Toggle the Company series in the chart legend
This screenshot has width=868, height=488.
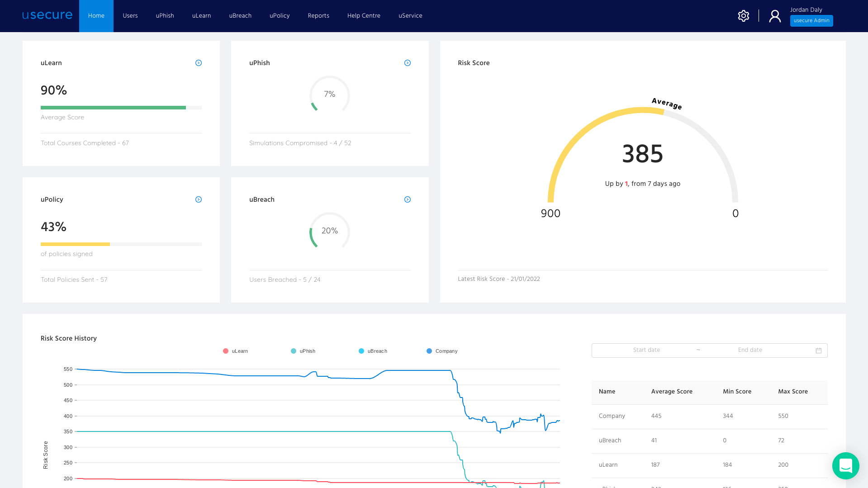tap(442, 351)
